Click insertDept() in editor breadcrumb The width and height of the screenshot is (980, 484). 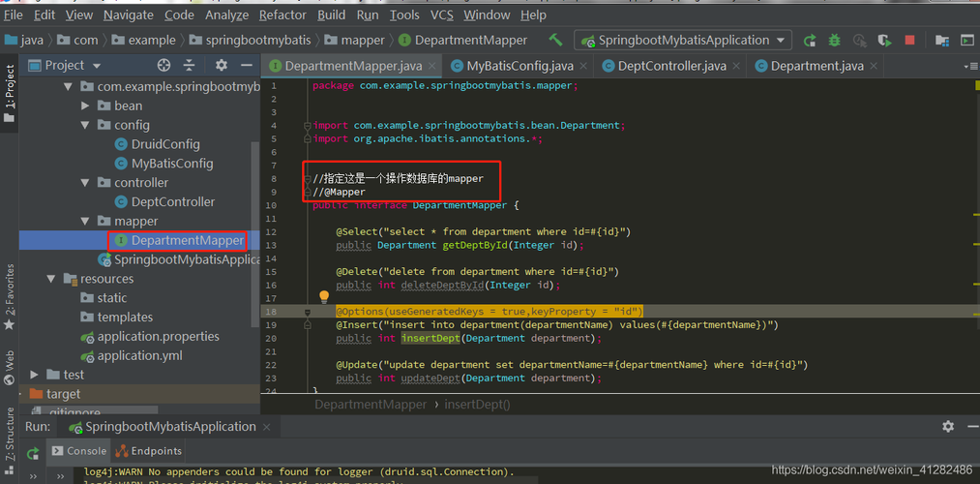pos(478,405)
